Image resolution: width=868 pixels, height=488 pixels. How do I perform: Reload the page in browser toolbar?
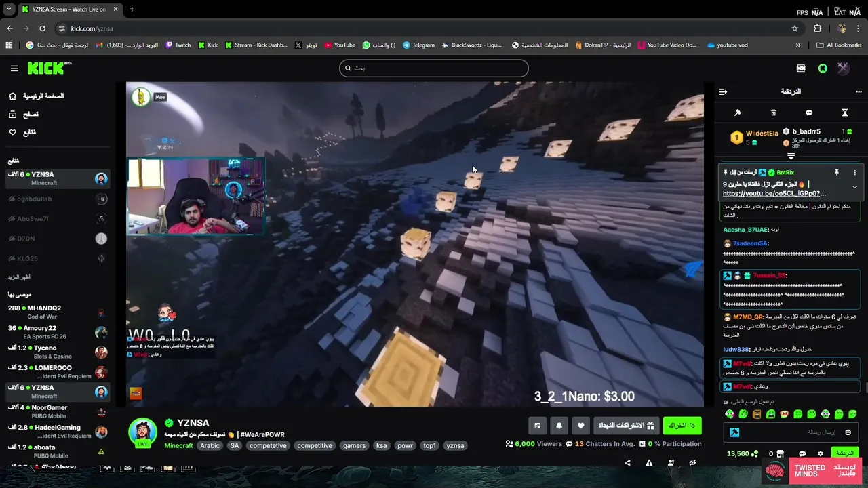point(42,28)
